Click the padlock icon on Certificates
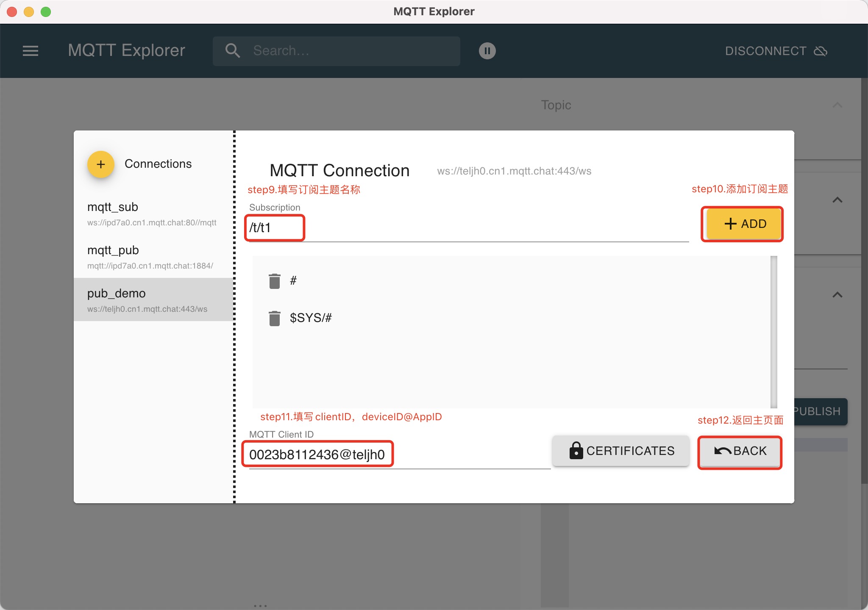The image size is (868, 610). pyautogui.click(x=576, y=451)
